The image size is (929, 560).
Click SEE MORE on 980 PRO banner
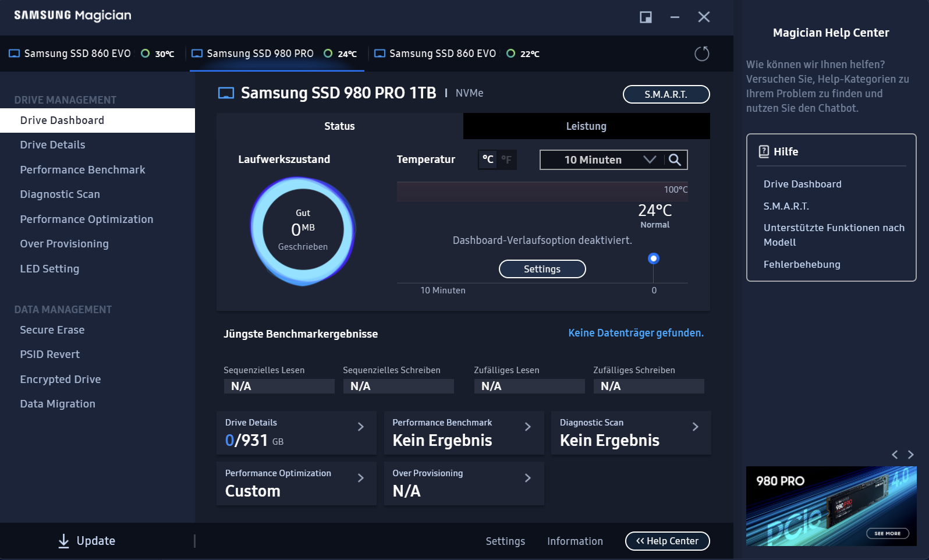887,533
